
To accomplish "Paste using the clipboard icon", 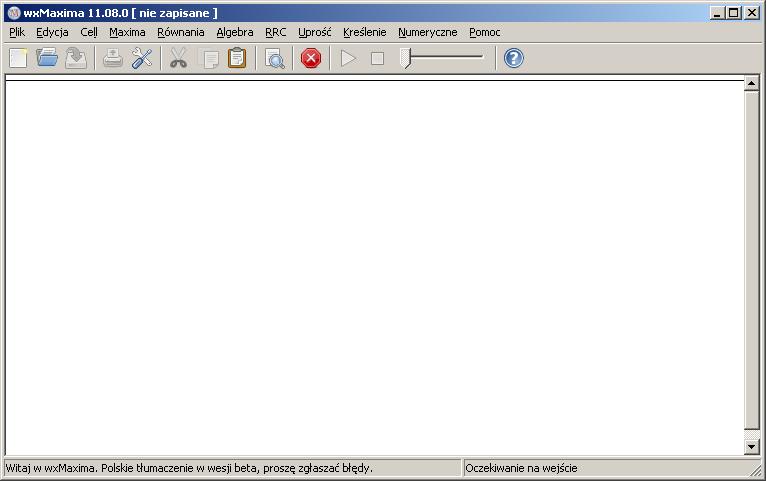I will tap(237, 58).
